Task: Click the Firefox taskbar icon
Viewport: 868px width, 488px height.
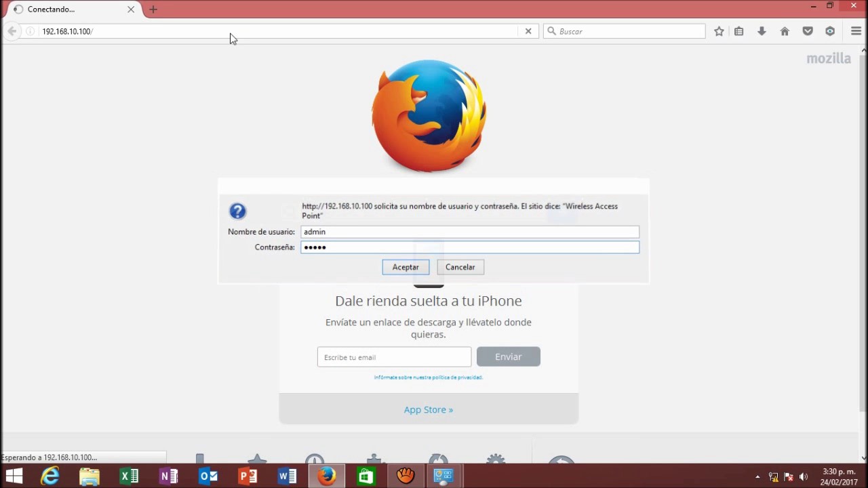Action: 327,476
